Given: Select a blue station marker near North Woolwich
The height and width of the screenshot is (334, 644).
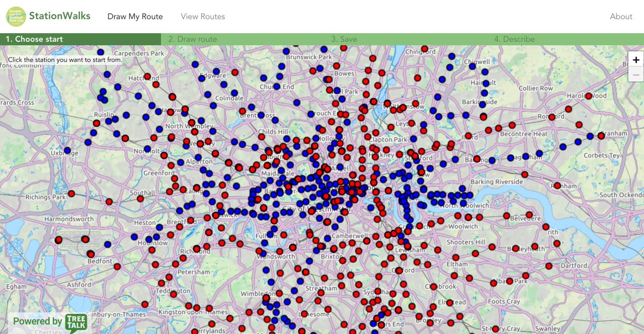Looking at the screenshot, I should coord(463,203).
